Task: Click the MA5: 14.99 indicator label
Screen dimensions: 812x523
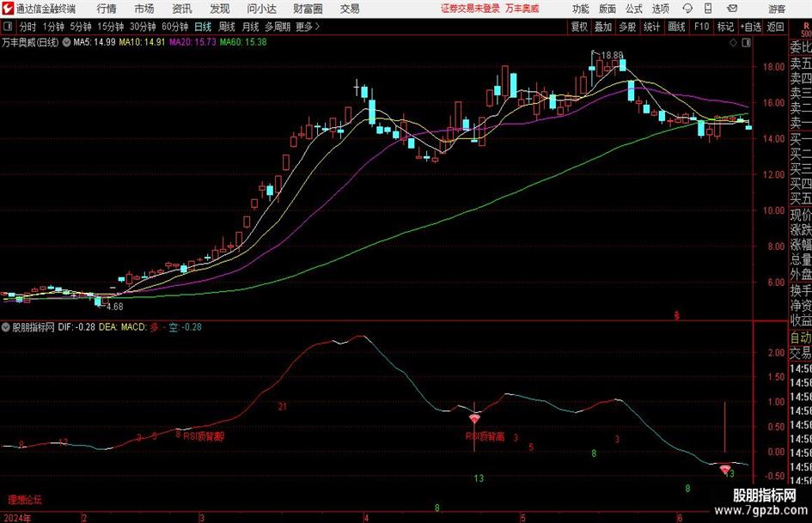Action: point(95,42)
